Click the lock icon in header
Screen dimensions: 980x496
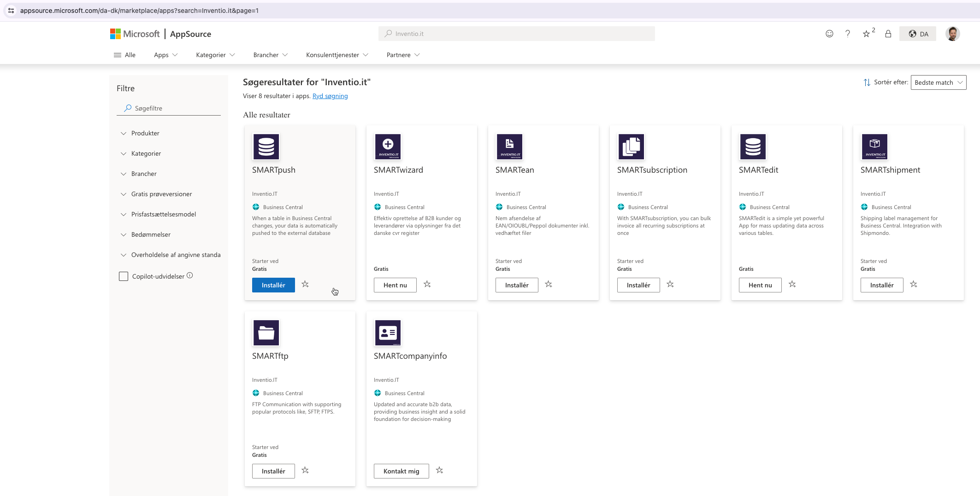click(x=888, y=34)
